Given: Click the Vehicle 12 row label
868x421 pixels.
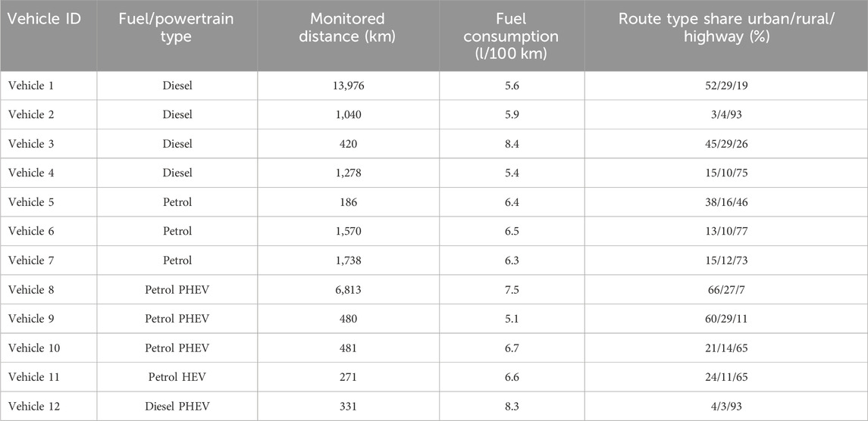Looking at the screenshot, I should click(34, 407).
